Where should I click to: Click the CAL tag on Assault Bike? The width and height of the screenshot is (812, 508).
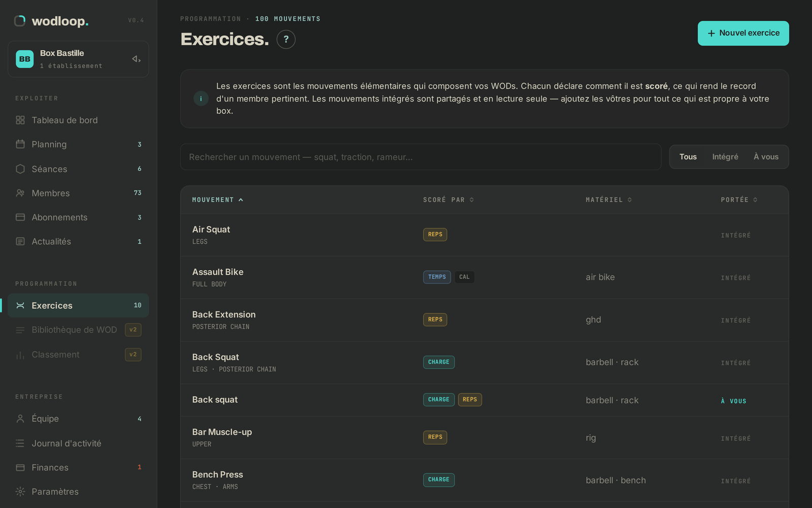pos(464,277)
